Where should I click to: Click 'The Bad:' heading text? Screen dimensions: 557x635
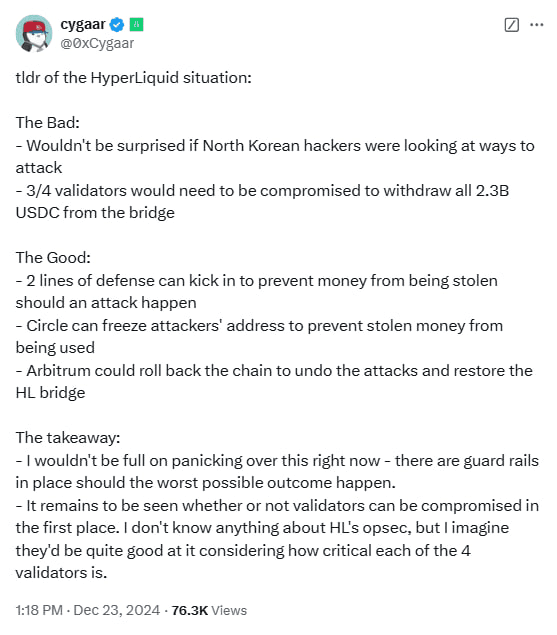(x=48, y=123)
